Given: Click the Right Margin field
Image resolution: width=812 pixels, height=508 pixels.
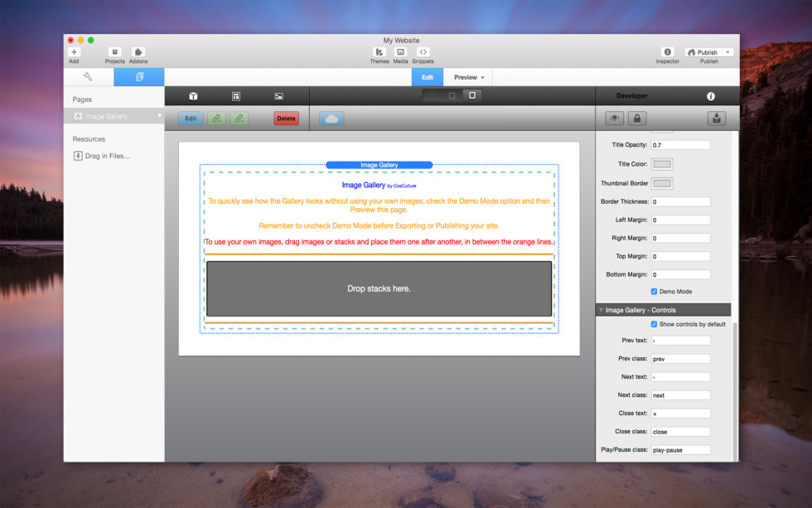Looking at the screenshot, I should click(680, 238).
